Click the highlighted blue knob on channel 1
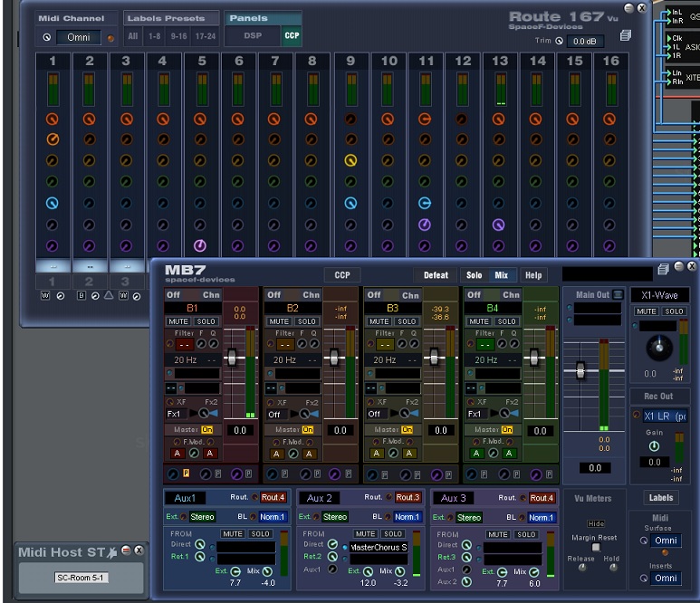 53,203
